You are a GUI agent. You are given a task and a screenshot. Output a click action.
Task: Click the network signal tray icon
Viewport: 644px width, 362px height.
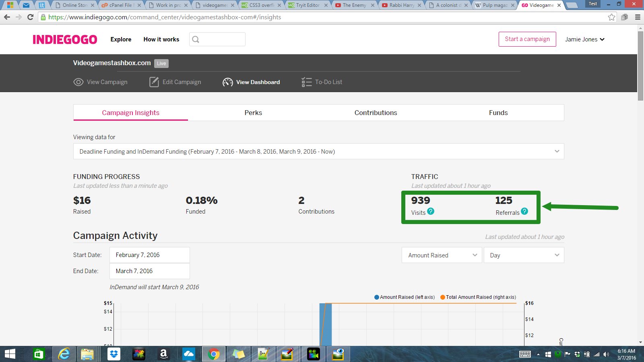596,354
